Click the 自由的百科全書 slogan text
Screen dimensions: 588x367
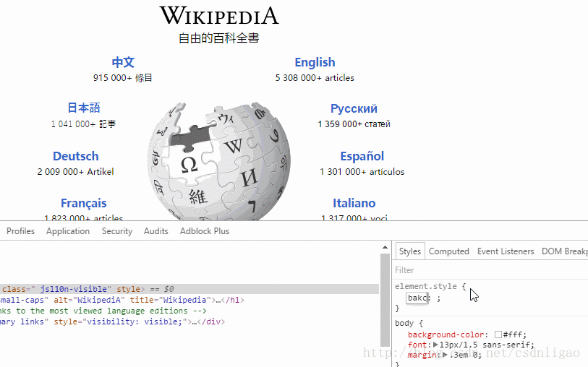(x=219, y=38)
